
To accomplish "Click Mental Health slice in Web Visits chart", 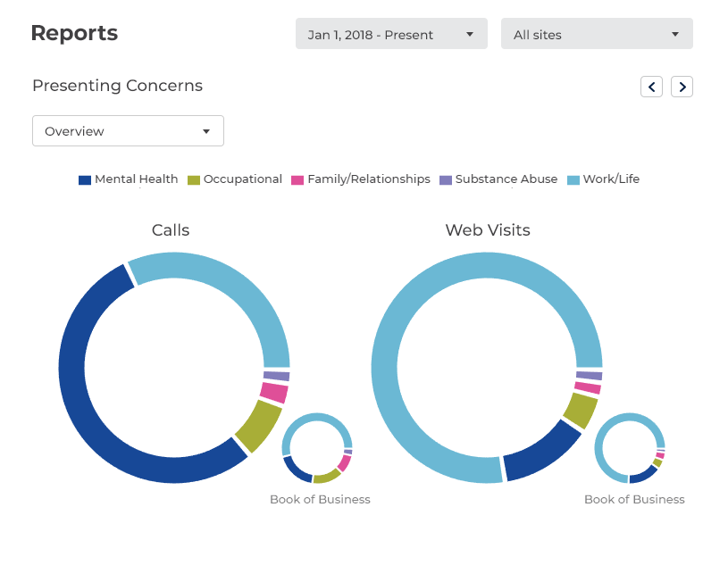I will (540, 453).
